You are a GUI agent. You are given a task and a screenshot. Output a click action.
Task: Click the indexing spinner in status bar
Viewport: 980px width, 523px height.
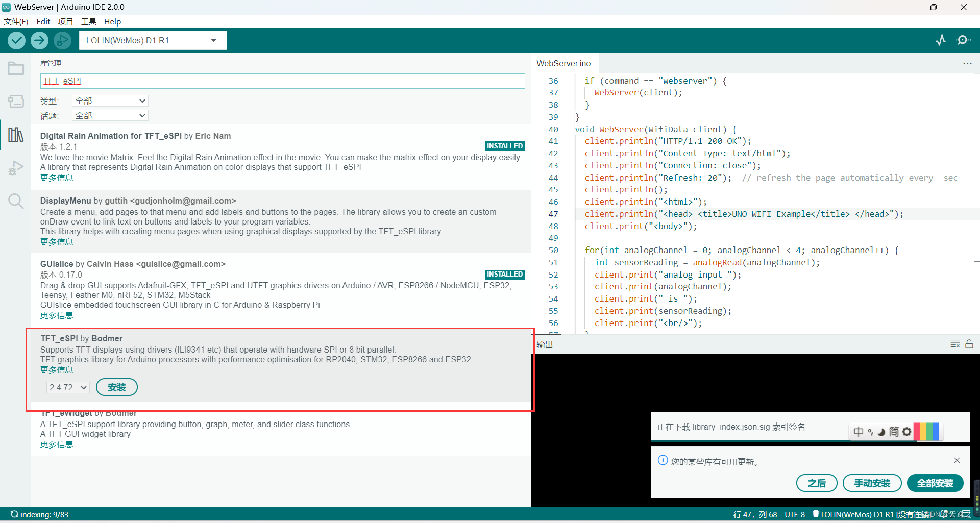coord(14,514)
